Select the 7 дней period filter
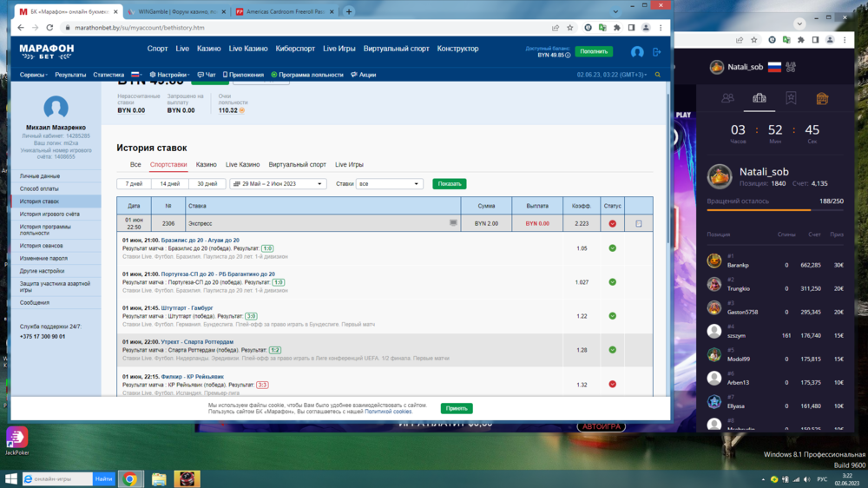The image size is (868, 488). (x=134, y=184)
